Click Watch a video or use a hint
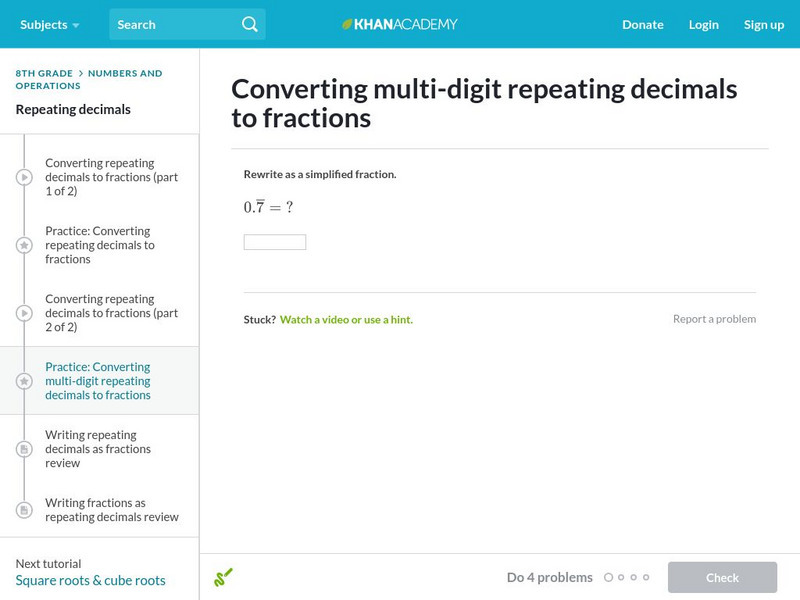 click(346, 319)
